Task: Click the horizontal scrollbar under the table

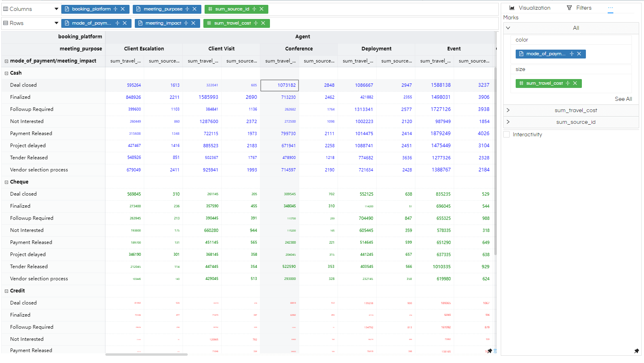Action: pos(146,355)
